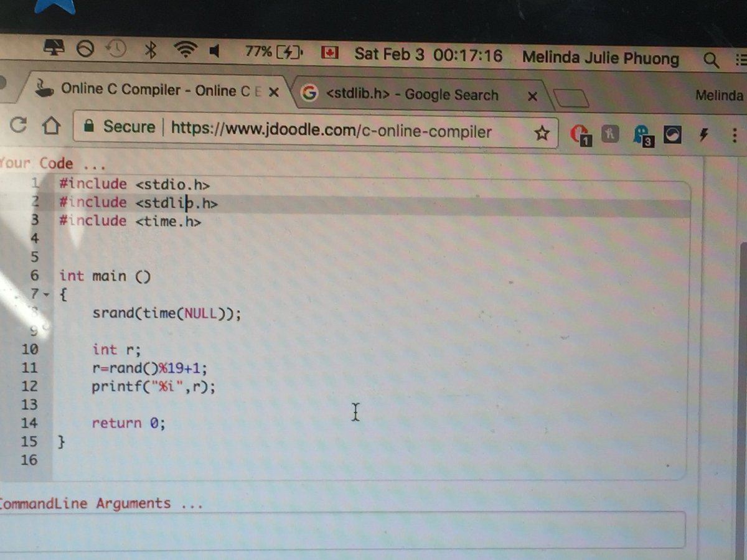Click the Sat Feb 3 clock in menu bar
The image size is (747, 560).
tap(428, 55)
